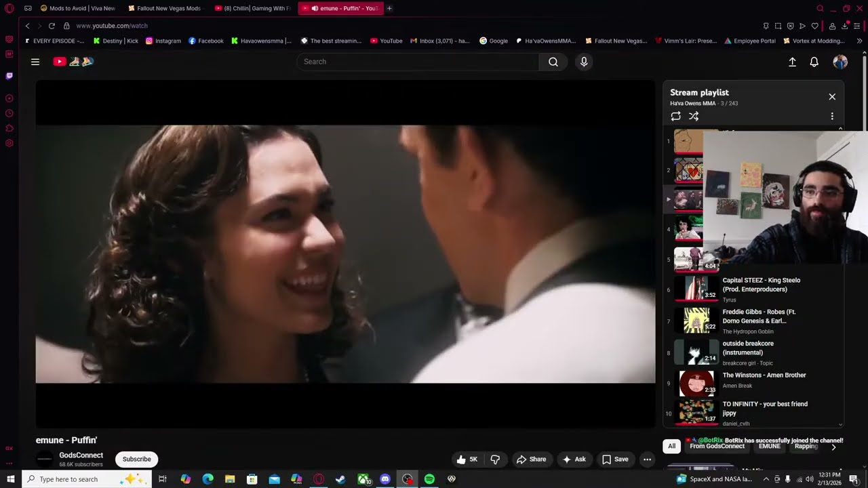The height and width of the screenshot is (488, 868).
Task: Play Freddie Gibbs Robes playlist item
Action: (x=753, y=321)
